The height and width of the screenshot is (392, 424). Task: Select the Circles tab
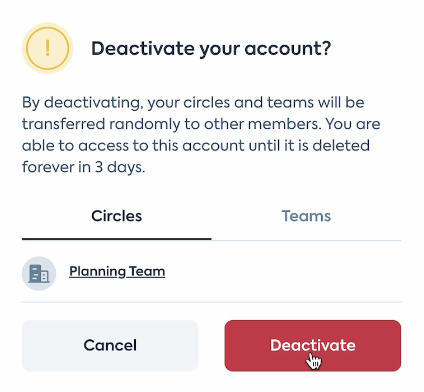117,216
